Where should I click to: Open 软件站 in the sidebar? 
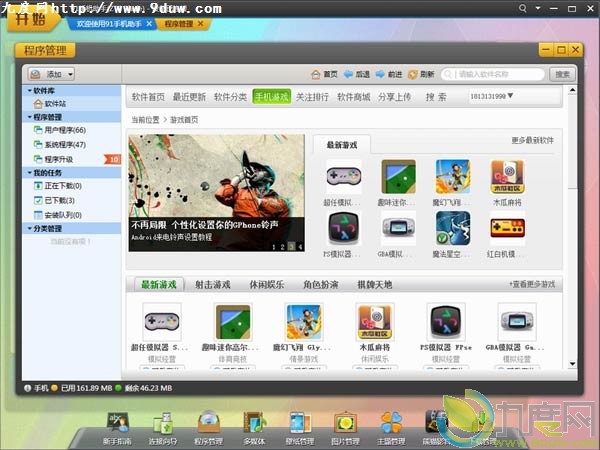[50, 104]
